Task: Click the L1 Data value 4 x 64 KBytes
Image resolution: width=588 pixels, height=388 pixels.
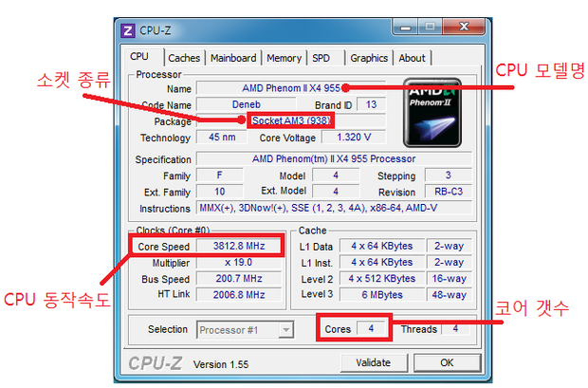Action: [382, 246]
